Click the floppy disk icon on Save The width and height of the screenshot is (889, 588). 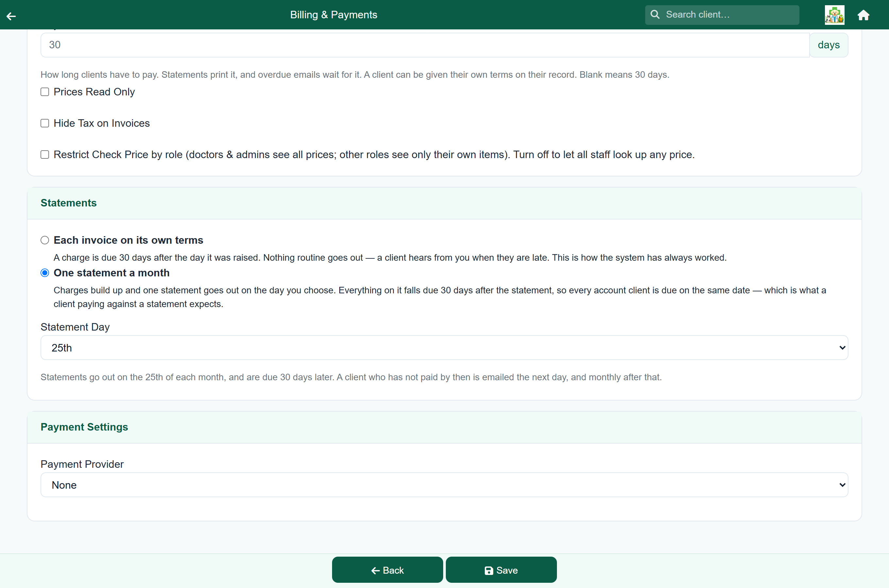(489, 570)
